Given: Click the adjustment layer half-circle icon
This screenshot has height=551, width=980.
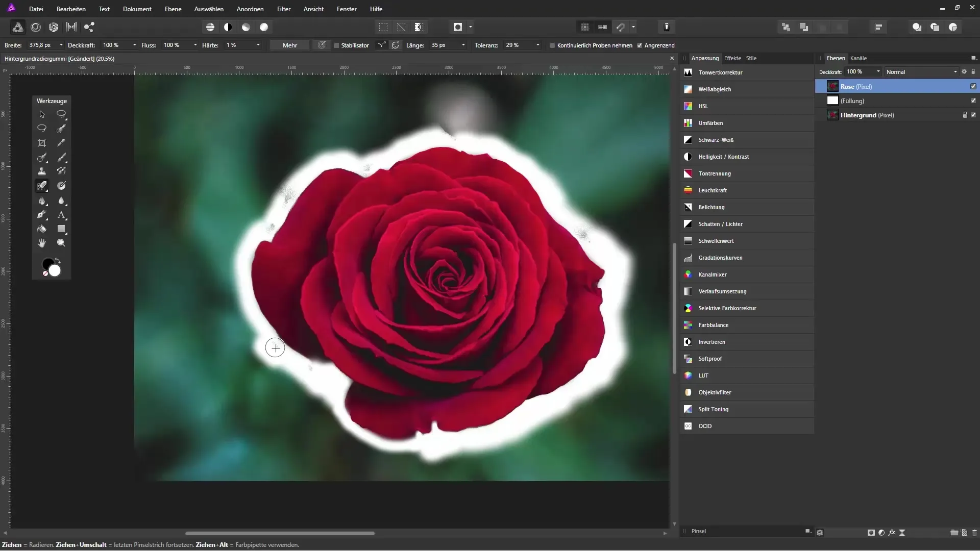Looking at the screenshot, I should tap(881, 533).
